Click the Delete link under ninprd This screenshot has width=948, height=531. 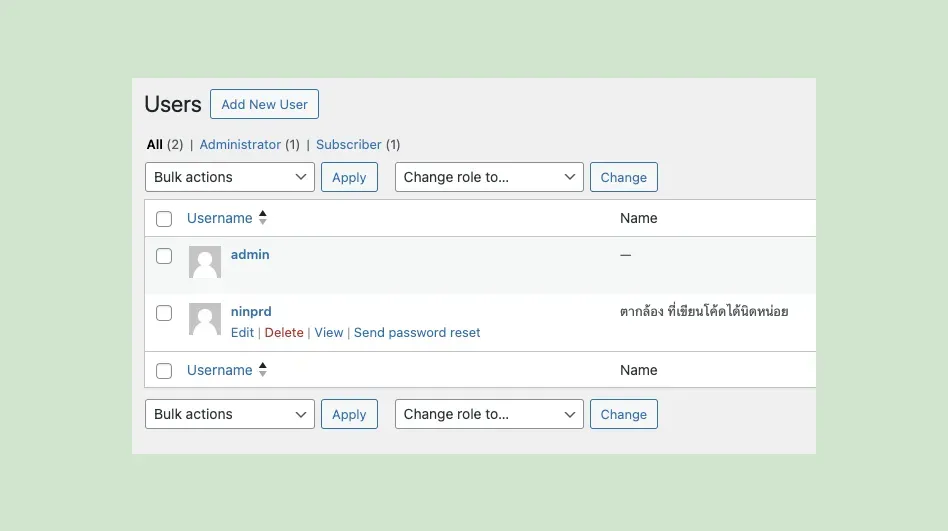pos(284,333)
